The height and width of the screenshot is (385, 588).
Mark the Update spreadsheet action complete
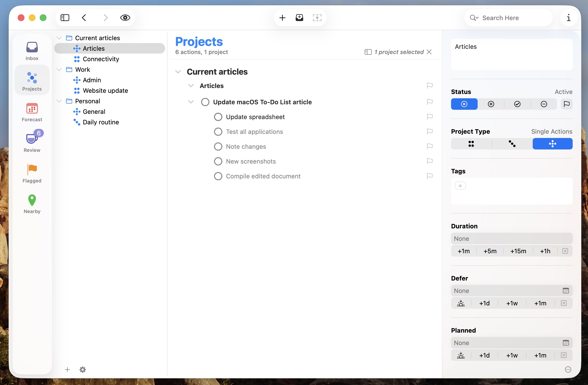click(218, 117)
